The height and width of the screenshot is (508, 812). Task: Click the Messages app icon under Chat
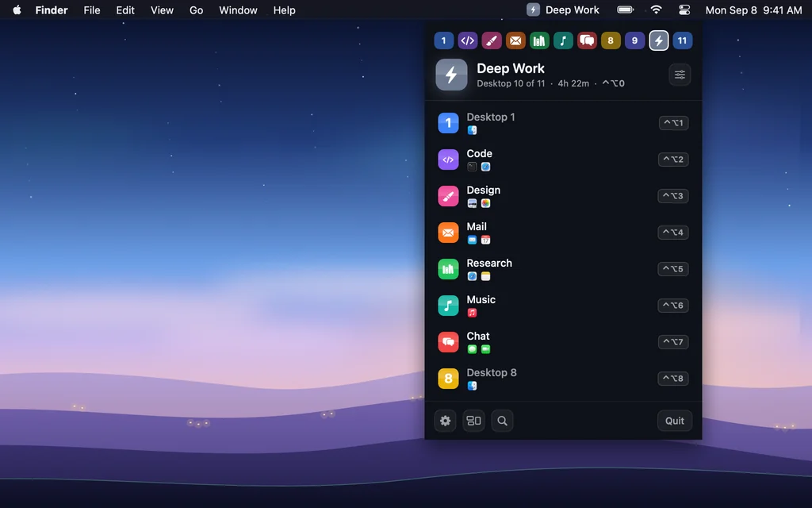[x=473, y=349]
